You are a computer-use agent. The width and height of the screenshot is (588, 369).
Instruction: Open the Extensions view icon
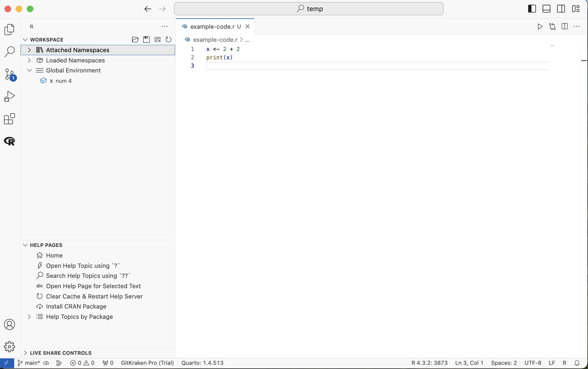pyautogui.click(x=9, y=119)
